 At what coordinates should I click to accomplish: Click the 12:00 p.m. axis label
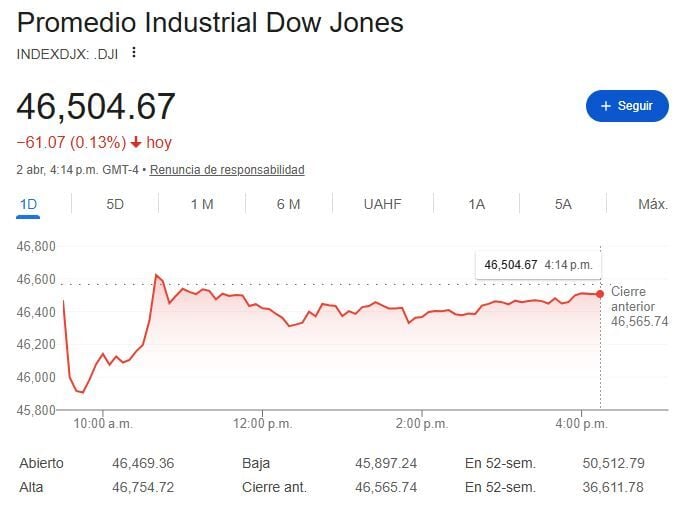(x=263, y=424)
